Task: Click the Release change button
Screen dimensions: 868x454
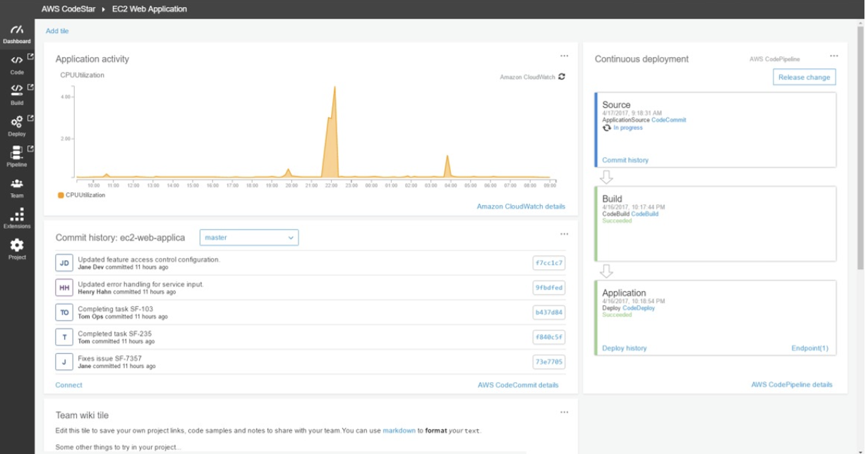Action: tap(804, 77)
